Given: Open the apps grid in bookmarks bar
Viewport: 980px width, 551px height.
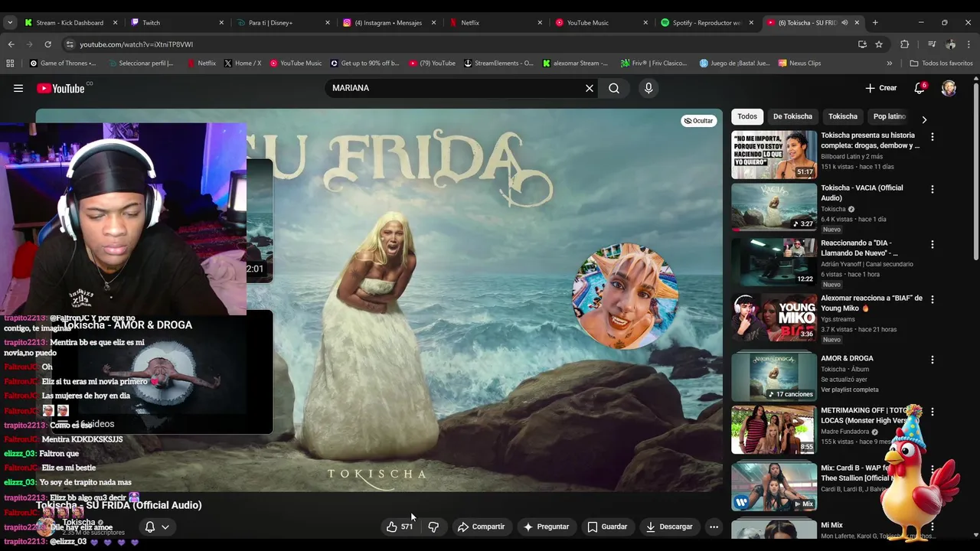Looking at the screenshot, I should point(10,64).
